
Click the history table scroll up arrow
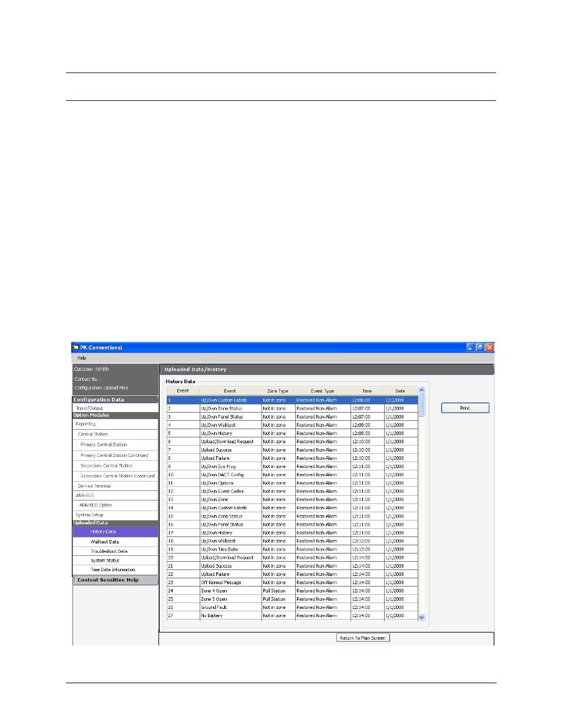(x=421, y=390)
